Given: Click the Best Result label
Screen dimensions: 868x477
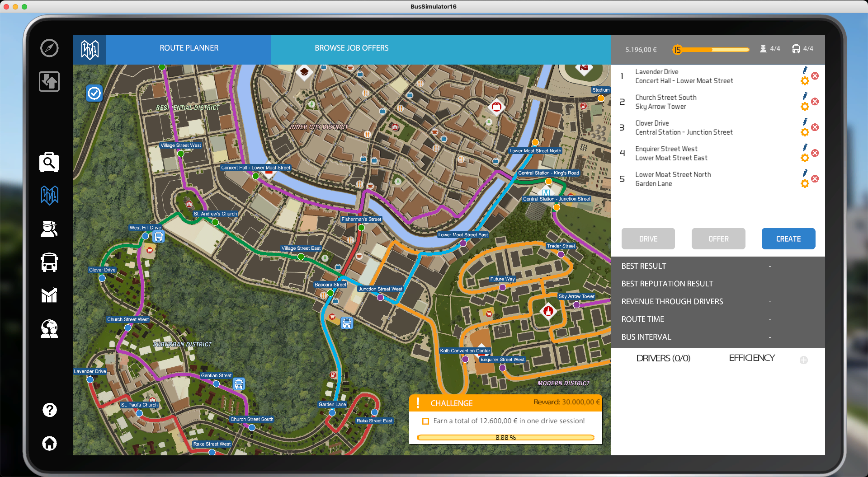Looking at the screenshot, I should (643, 266).
